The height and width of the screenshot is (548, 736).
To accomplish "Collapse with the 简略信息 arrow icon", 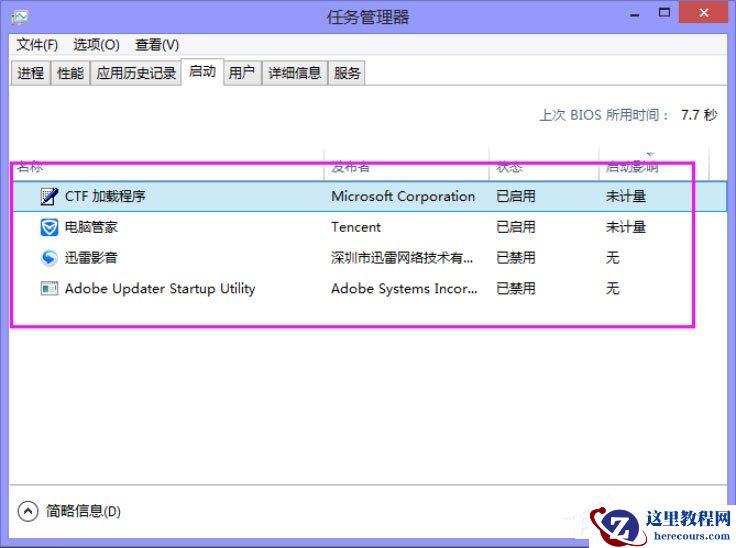I will [28, 511].
